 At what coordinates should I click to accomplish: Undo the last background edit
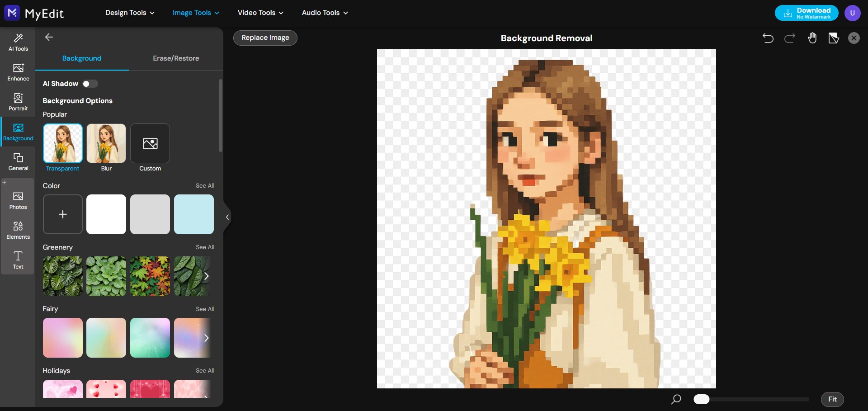(x=768, y=38)
